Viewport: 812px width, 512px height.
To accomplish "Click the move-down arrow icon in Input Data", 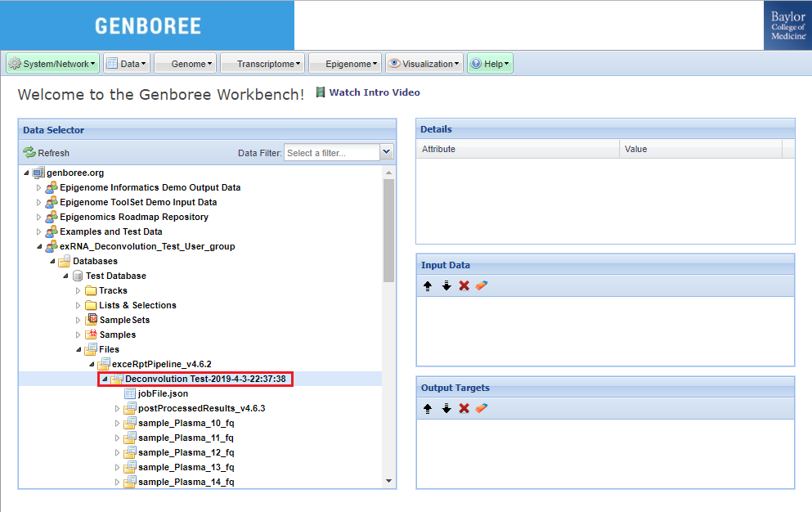I will (x=446, y=286).
